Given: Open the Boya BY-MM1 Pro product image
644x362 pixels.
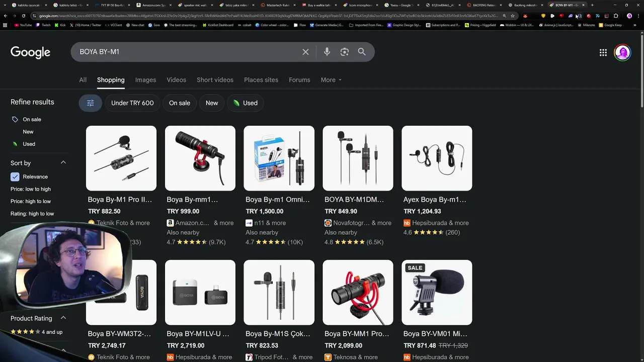Looking at the screenshot, I should [x=358, y=293].
